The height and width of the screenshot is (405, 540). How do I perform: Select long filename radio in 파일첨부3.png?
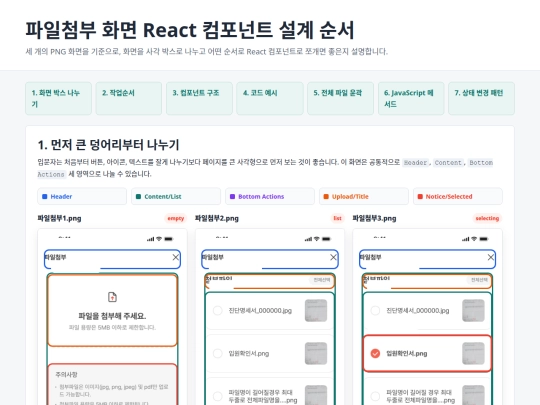(375, 396)
